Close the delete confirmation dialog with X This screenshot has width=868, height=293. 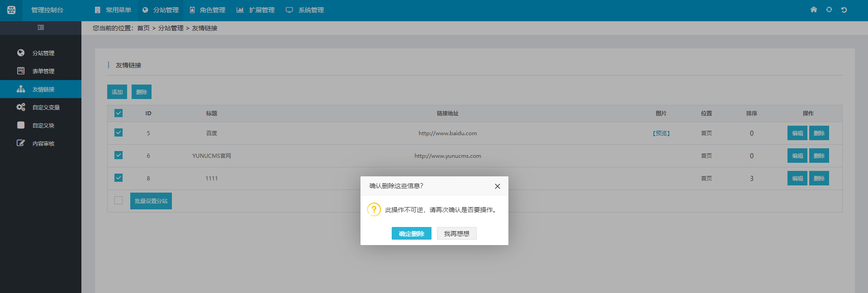[498, 186]
